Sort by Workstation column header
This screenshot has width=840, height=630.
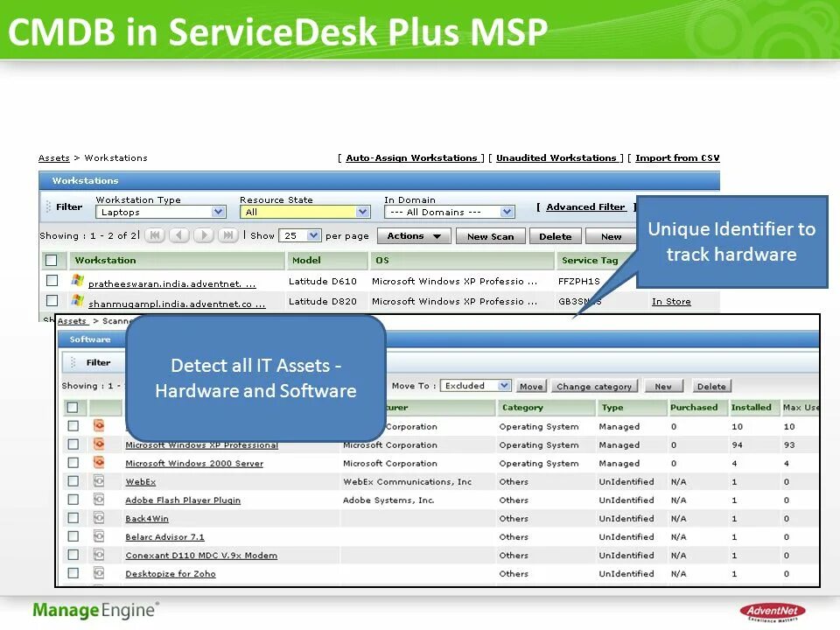point(106,261)
